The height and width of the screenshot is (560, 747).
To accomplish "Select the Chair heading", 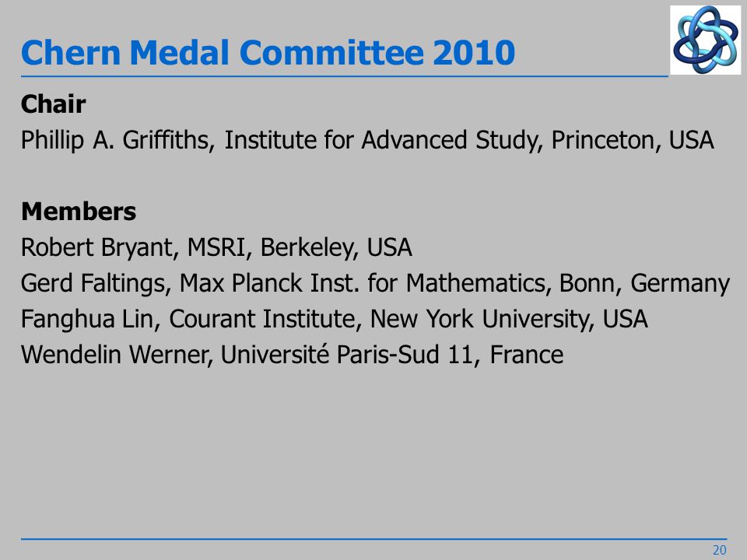I will pyautogui.click(x=54, y=104).
